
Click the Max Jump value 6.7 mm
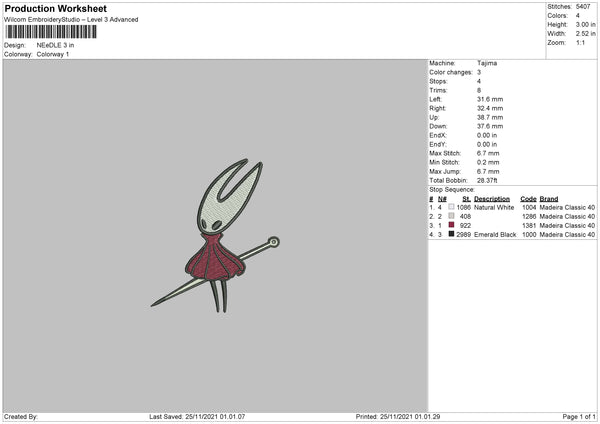coord(488,171)
